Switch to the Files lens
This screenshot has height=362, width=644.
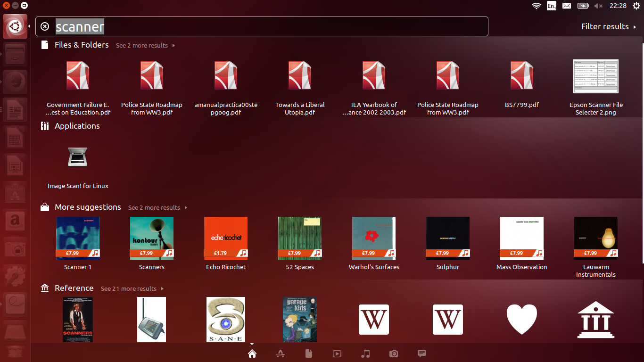(x=309, y=354)
